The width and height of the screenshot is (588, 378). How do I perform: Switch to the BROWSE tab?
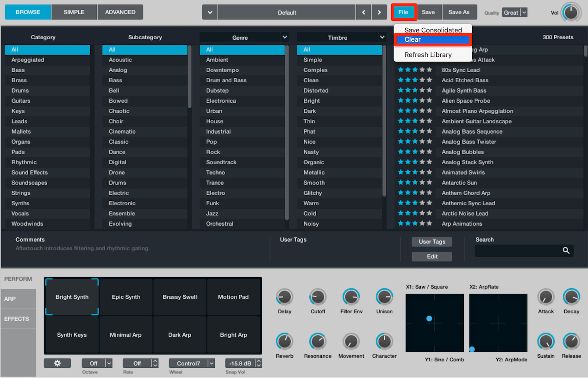(x=28, y=12)
